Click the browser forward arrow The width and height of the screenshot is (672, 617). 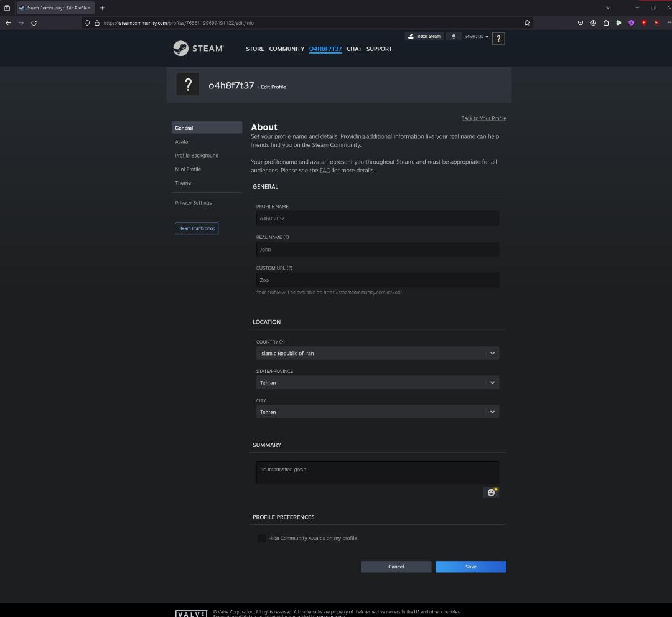[x=21, y=22]
